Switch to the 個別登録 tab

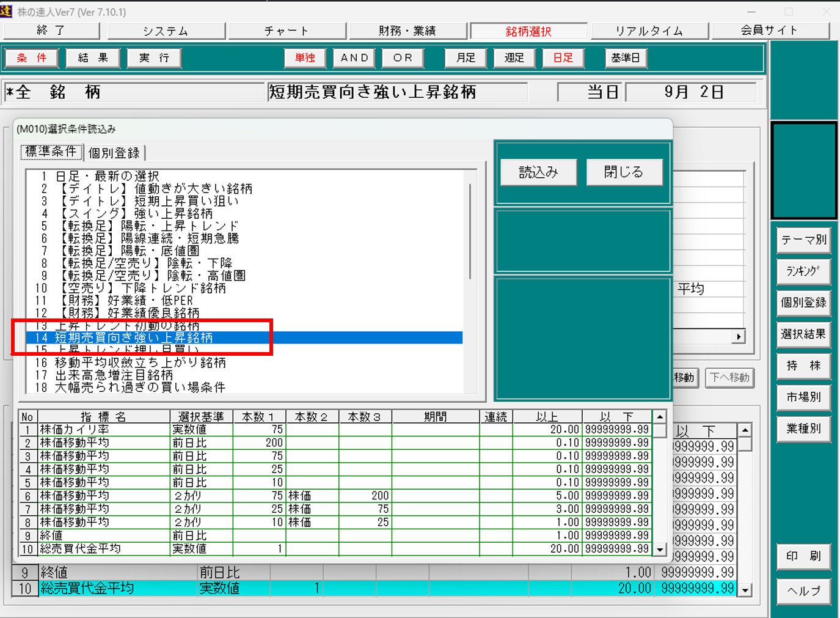coord(114,153)
